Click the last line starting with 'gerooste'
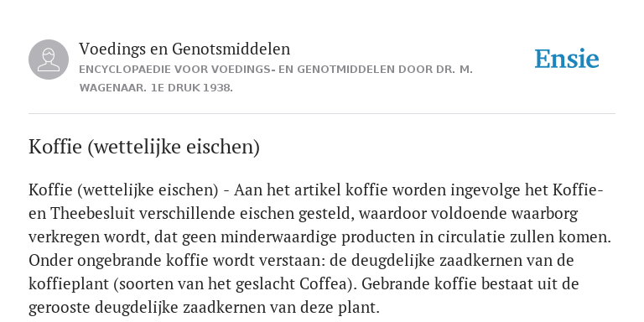 (204, 308)
